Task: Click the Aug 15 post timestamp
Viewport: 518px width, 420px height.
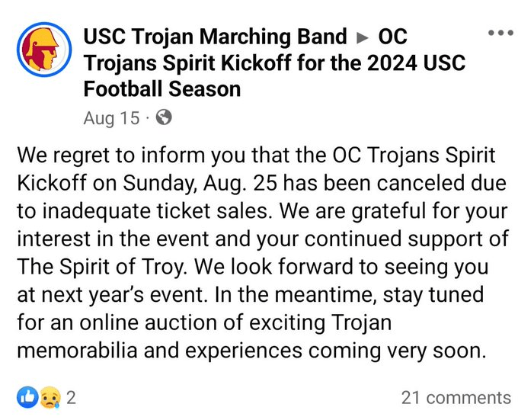Action: [x=111, y=117]
